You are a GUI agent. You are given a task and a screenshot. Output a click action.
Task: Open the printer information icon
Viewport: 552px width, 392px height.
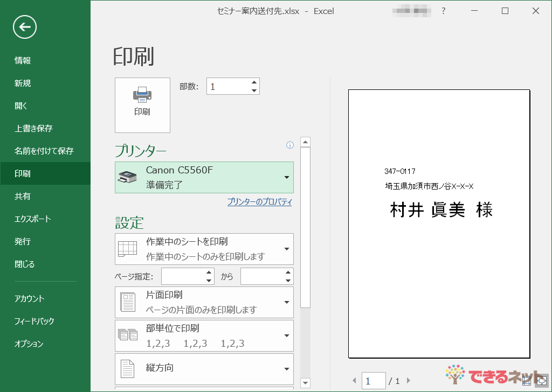coord(289,145)
